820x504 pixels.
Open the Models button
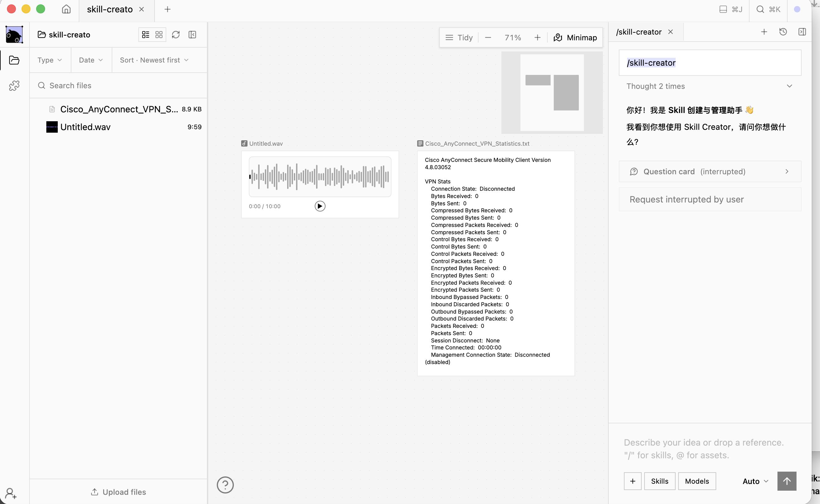[x=697, y=481]
